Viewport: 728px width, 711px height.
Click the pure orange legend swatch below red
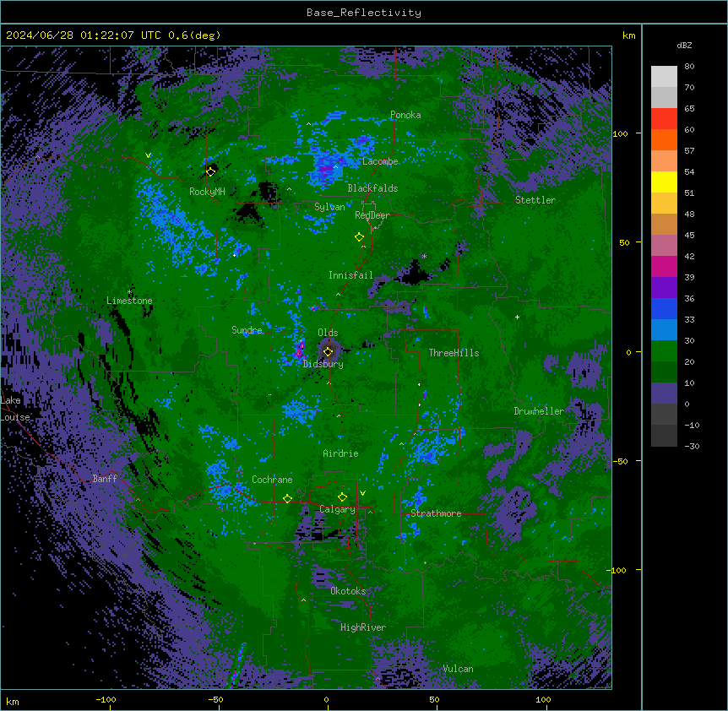click(x=664, y=139)
